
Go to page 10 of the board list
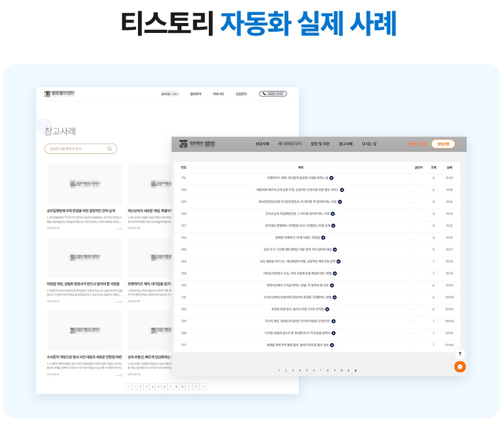click(341, 370)
